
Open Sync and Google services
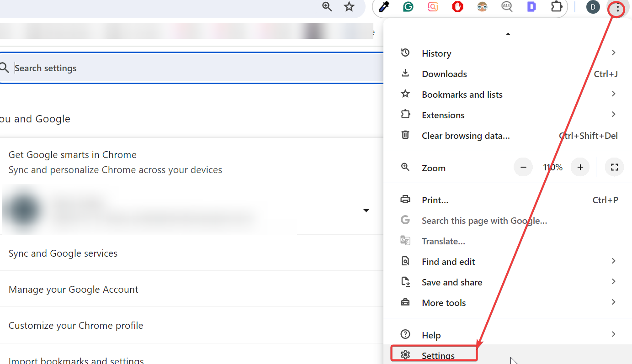pos(191,253)
